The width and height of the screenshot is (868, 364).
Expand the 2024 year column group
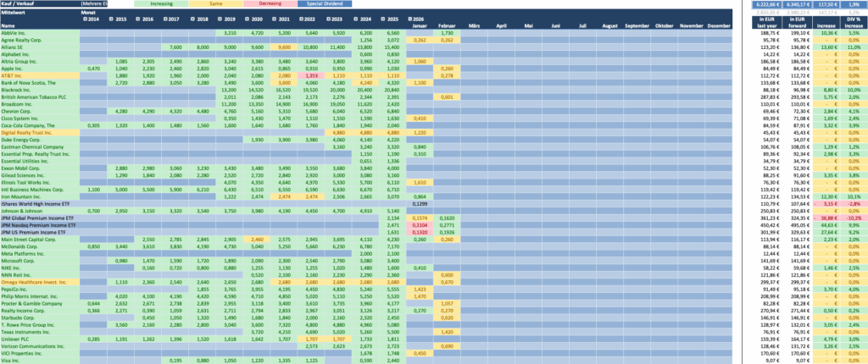point(355,19)
